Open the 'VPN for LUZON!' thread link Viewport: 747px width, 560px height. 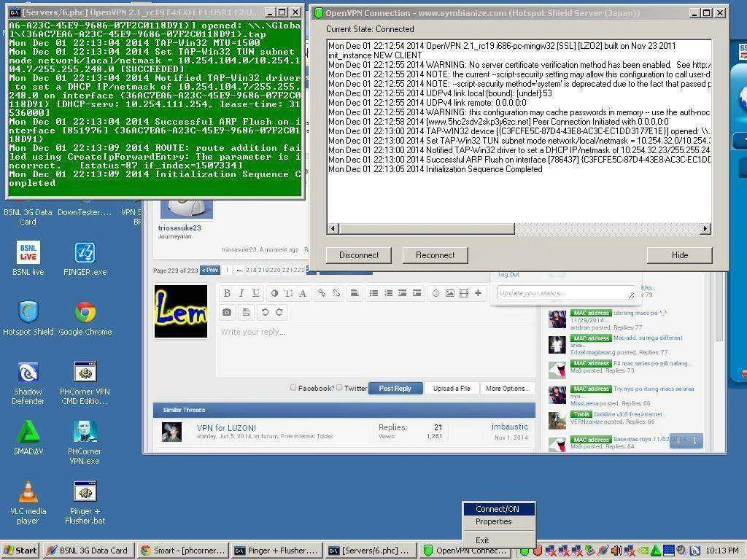point(226,428)
